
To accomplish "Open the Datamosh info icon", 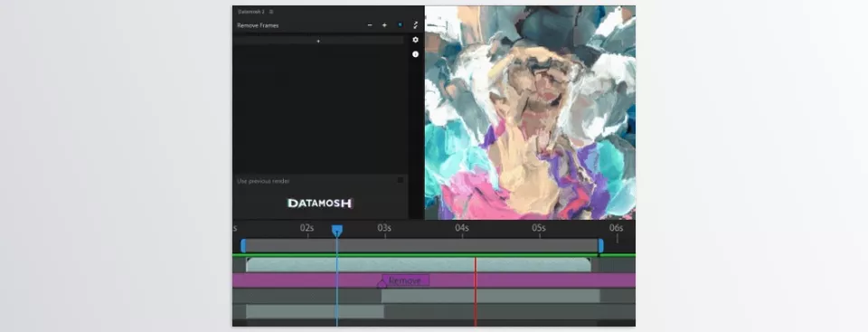I will click(x=416, y=54).
